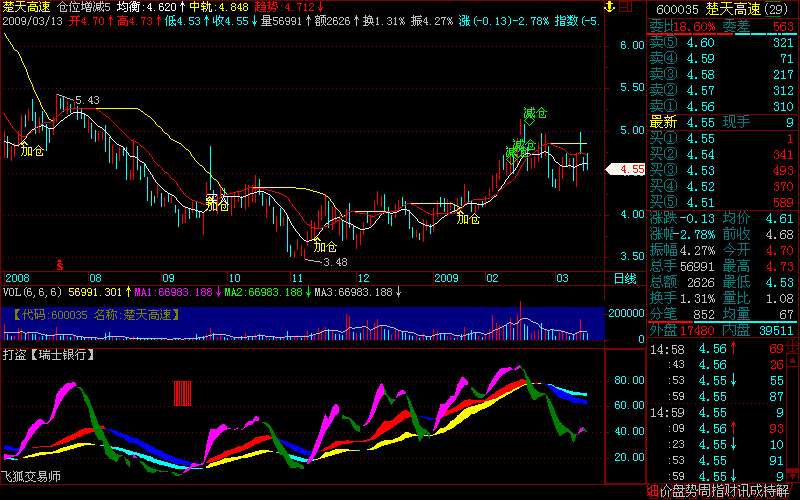Screen dimensions: 800x500
Task: Click the 14:58 4.56 tick row
Action: (x=717, y=349)
